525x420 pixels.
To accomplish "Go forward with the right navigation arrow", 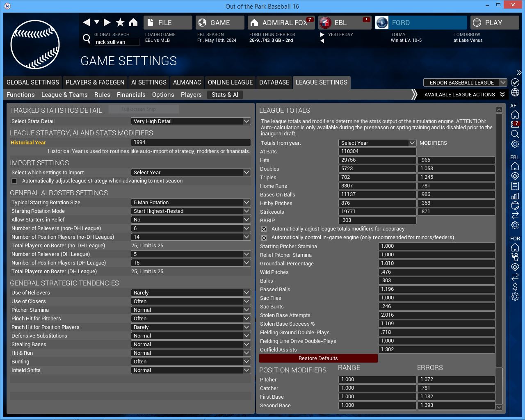I will [107, 22].
